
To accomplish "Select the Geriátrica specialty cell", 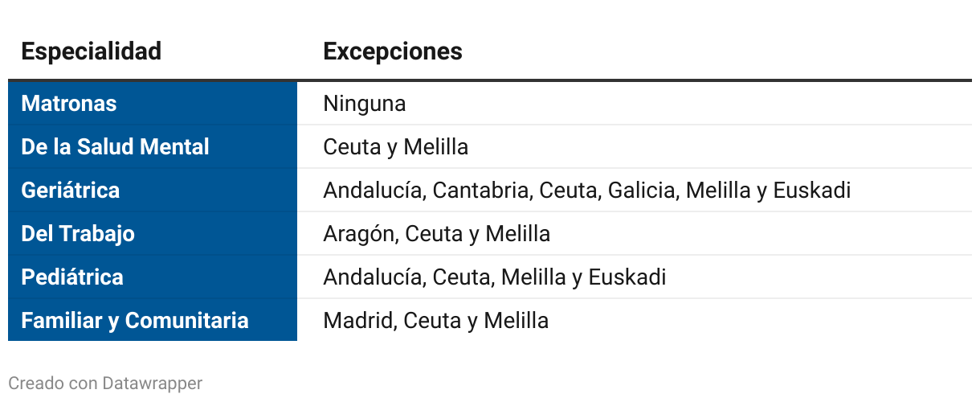I will 153,191.
